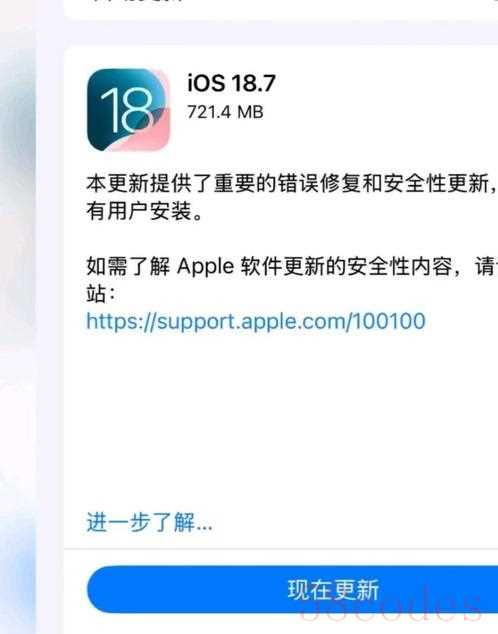Select the iOS 18.7 title text
Image resolution: width=498 pixels, height=634 pixels.
point(231,83)
